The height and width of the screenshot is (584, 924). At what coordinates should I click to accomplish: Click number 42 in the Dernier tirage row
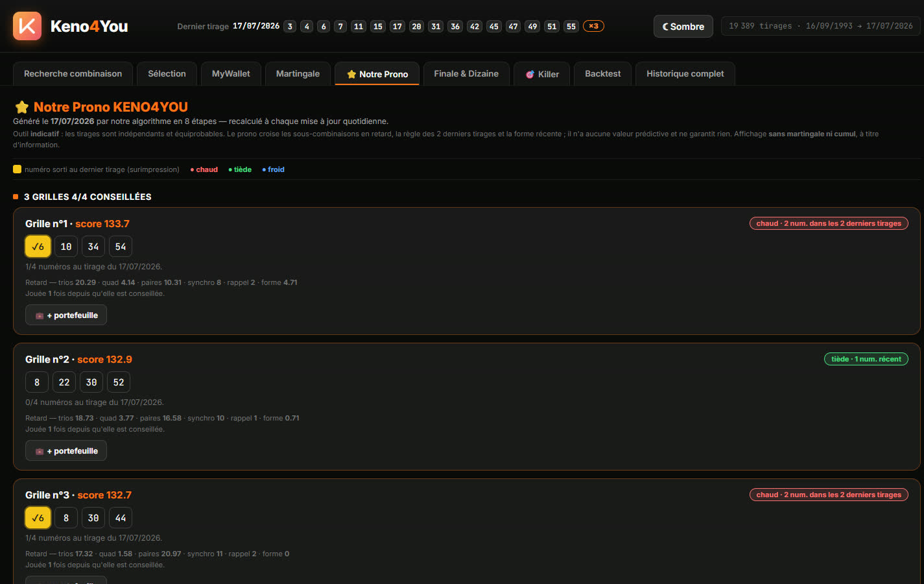click(x=475, y=27)
